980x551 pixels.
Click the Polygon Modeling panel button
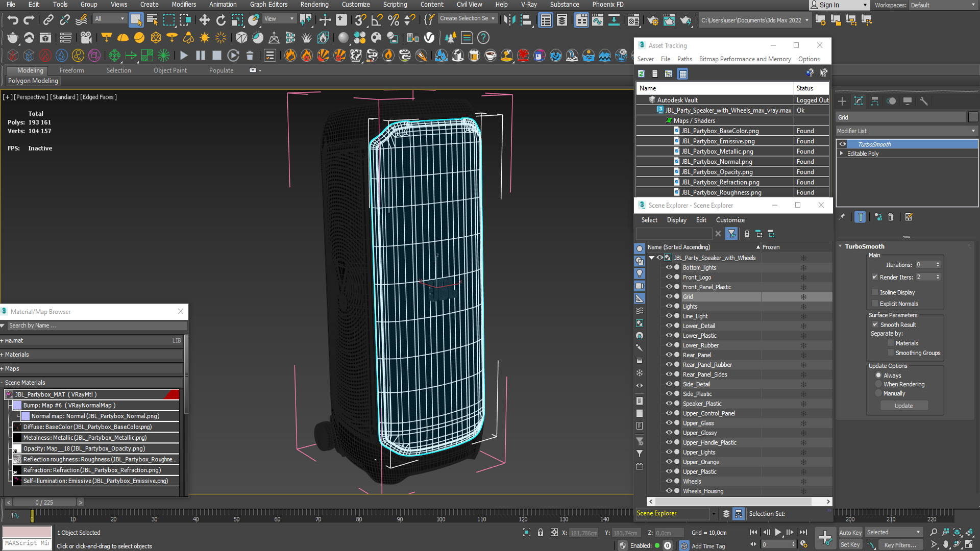pyautogui.click(x=33, y=81)
